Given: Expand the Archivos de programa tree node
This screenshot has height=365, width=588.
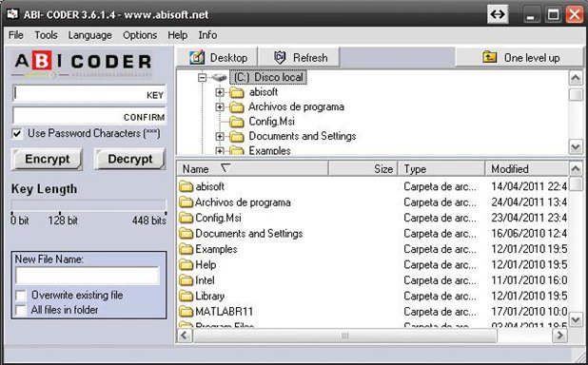Looking at the screenshot, I should 220,107.
